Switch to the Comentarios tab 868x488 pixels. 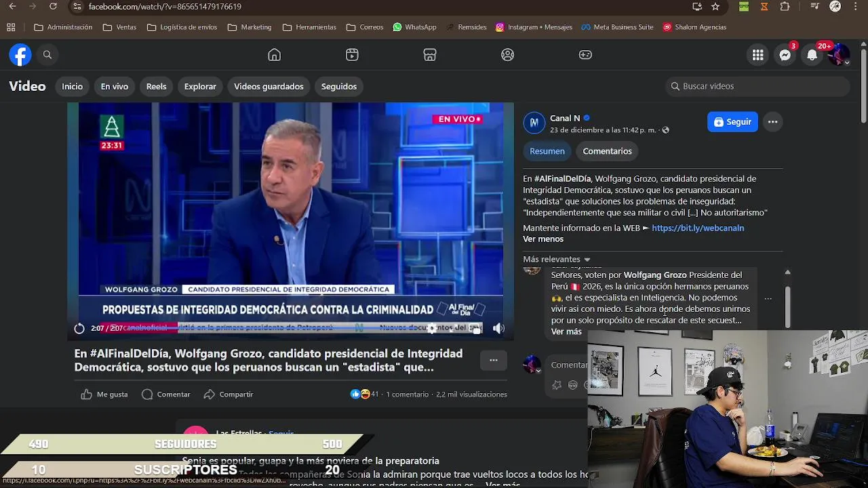608,151
